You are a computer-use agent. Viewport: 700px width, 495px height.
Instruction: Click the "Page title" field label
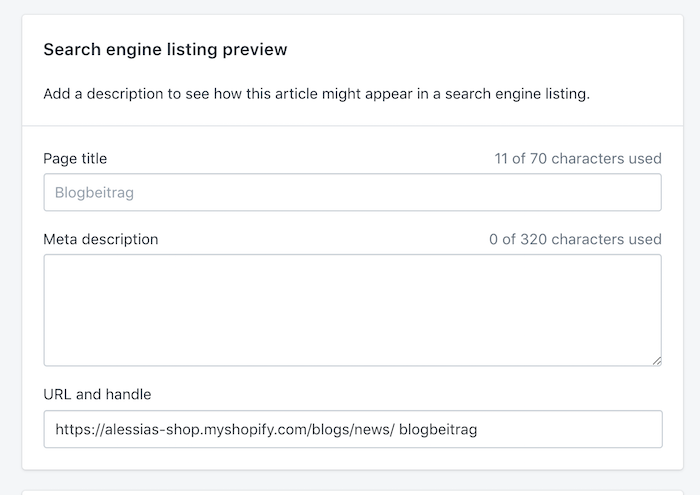tap(75, 158)
